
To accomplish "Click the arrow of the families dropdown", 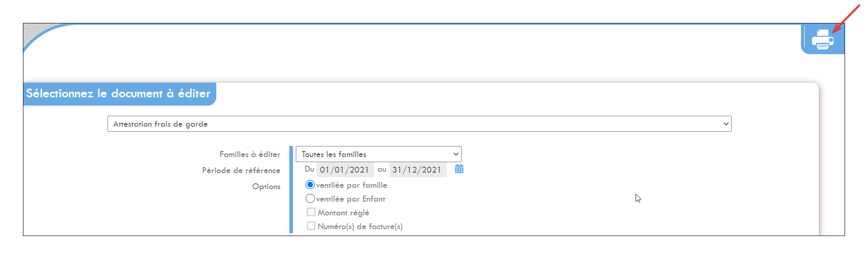I will tap(456, 154).
